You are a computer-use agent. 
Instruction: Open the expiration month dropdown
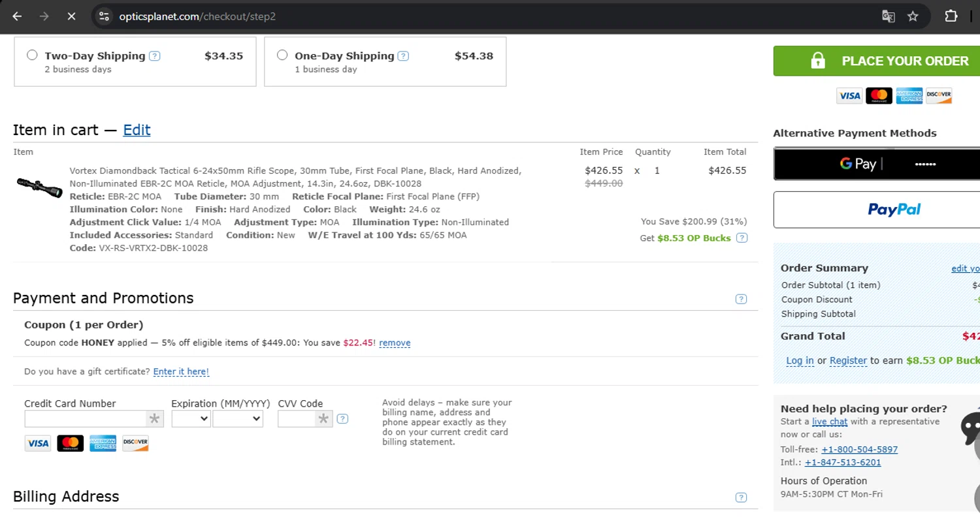coord(191,418)
